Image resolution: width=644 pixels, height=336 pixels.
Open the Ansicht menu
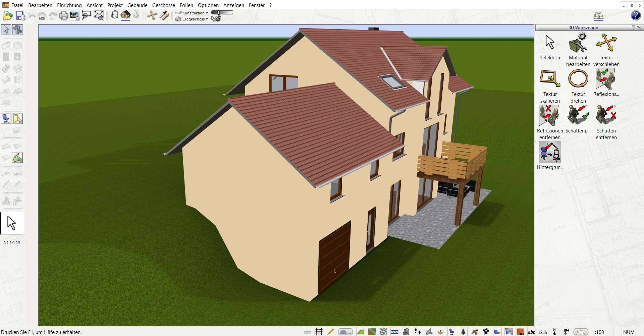click(95, 5)
